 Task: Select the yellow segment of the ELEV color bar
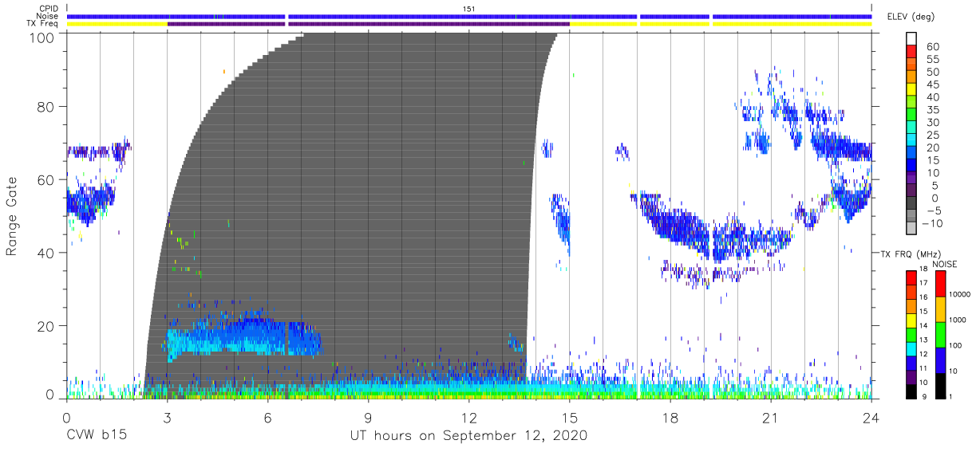tap(911, 89)
